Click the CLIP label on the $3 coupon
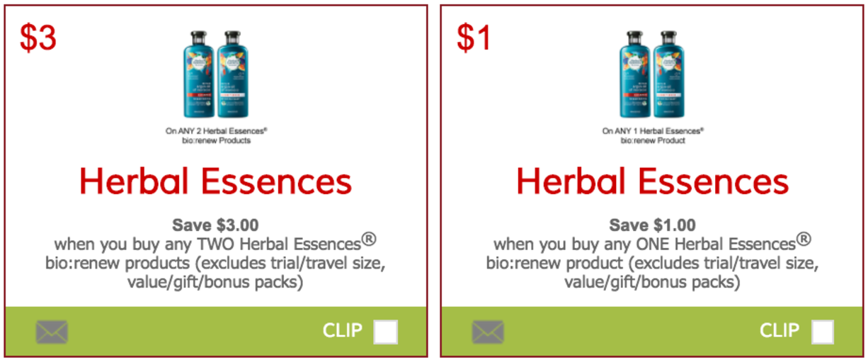This screenshot has width=868, height=360. (x=342, y=330)
